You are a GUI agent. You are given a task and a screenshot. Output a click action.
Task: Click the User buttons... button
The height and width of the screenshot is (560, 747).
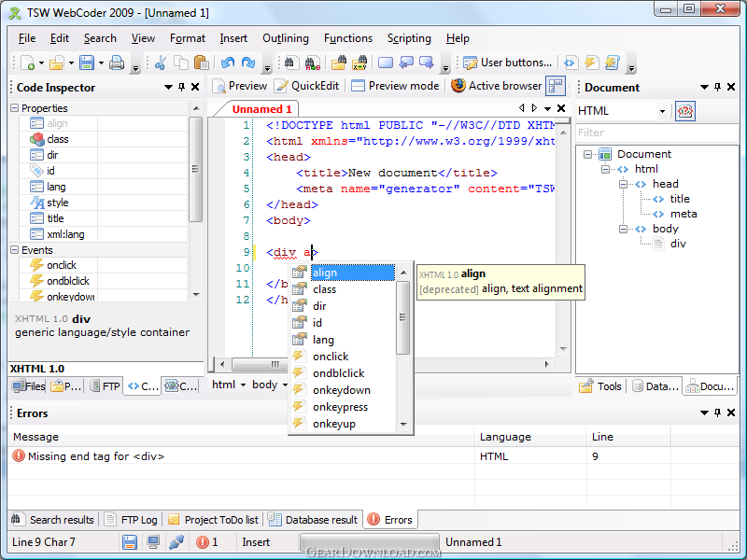(508, 63)
